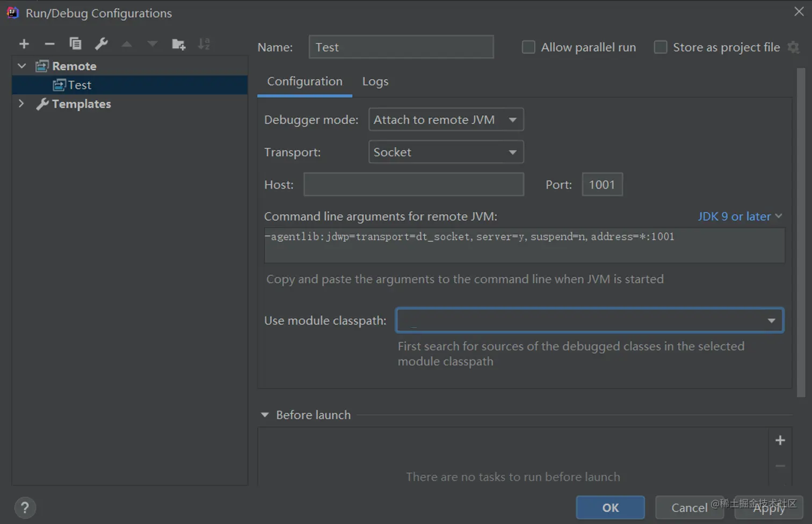Click into the Host input field
The image size is (812, 524).
pos(414,184)
